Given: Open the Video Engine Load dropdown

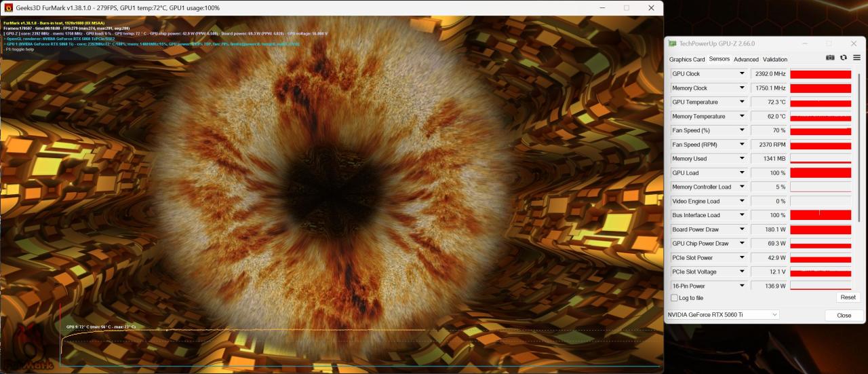Looking at the screenshot, I should click(x=742, y=202).
